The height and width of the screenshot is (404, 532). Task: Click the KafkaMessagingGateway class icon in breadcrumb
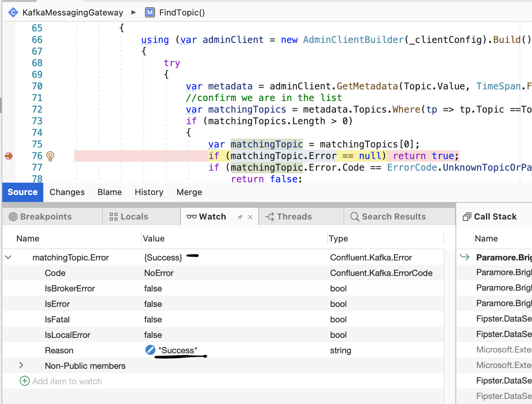pos(13,12)
